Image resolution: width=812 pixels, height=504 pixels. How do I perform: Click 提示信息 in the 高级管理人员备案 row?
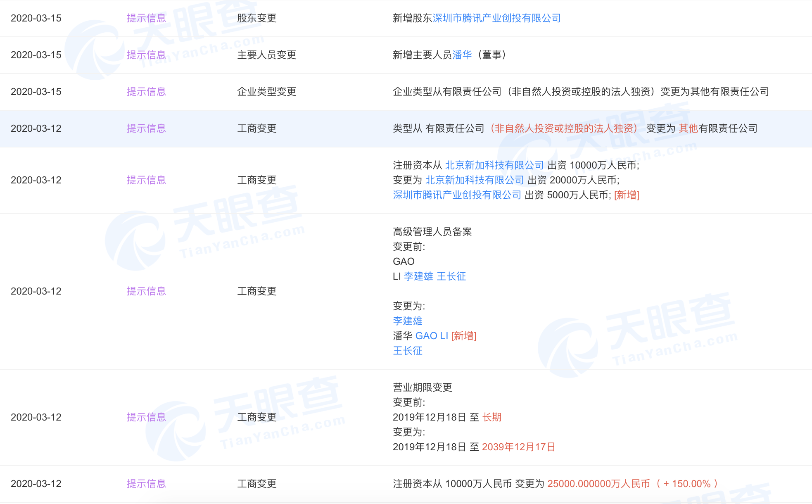(146, 291)
